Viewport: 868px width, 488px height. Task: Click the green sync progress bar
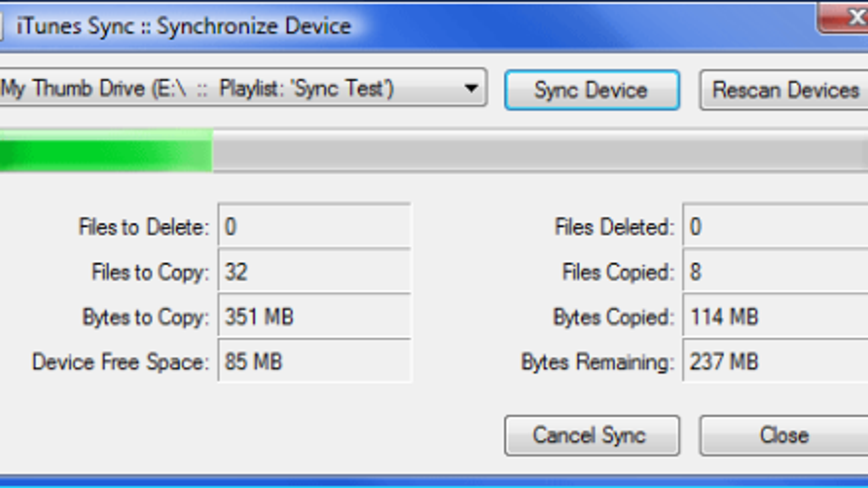click(106, 151)
